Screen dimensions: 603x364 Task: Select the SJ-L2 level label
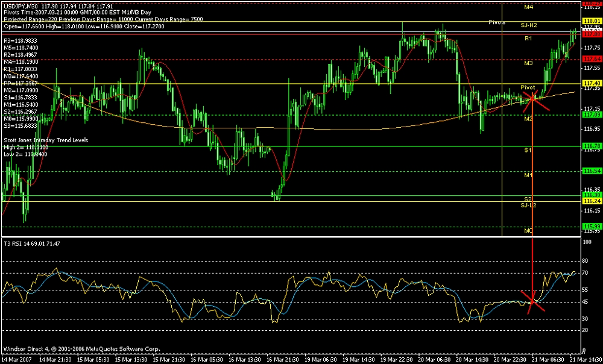pyautogui.click(x=529, y=206)
